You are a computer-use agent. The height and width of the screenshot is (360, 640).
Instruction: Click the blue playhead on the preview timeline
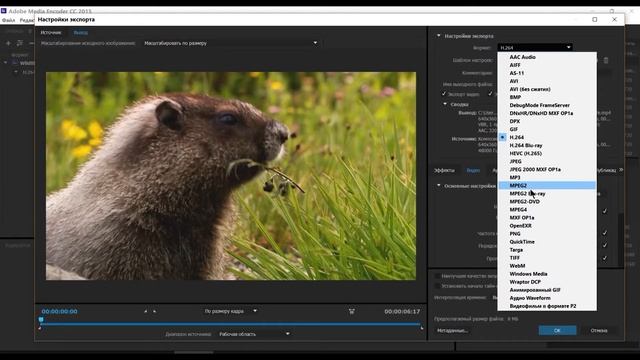point(41,320)
